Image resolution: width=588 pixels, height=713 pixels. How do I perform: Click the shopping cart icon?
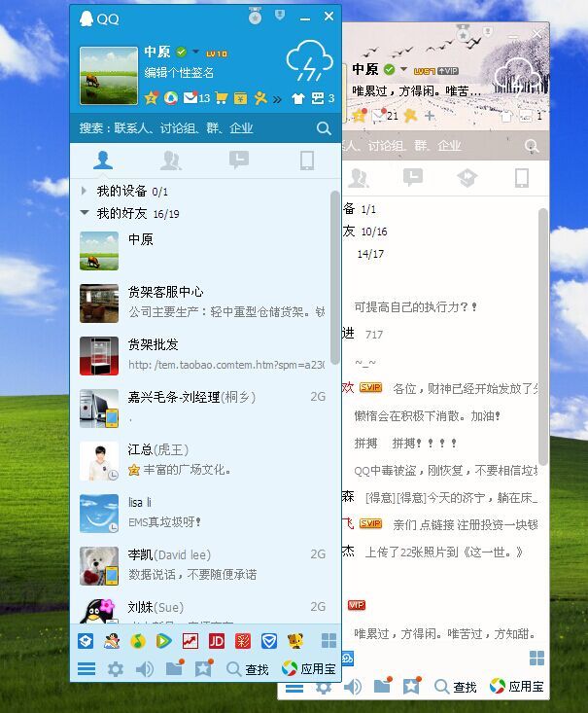click(x=222, y=98)
